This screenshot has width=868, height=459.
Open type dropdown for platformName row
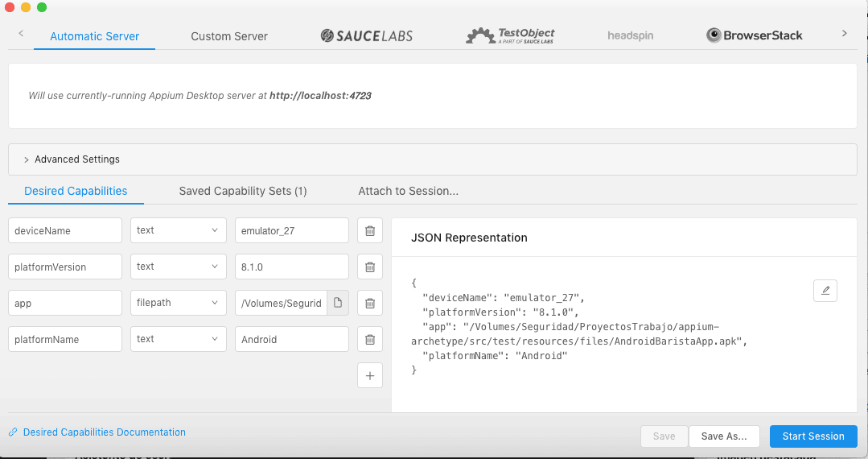[x=179, y=339]
